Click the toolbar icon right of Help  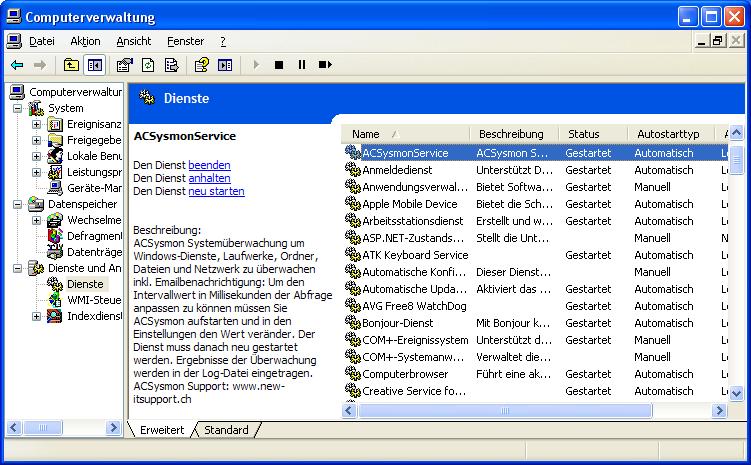click(225, 65)
